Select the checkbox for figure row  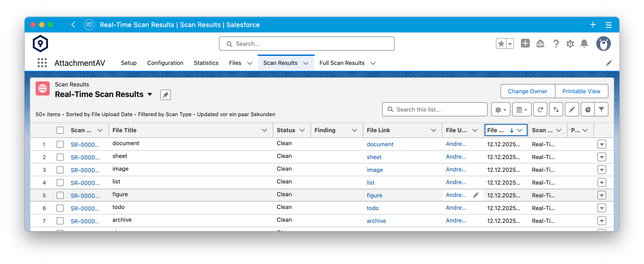click(x=60, y=195)
